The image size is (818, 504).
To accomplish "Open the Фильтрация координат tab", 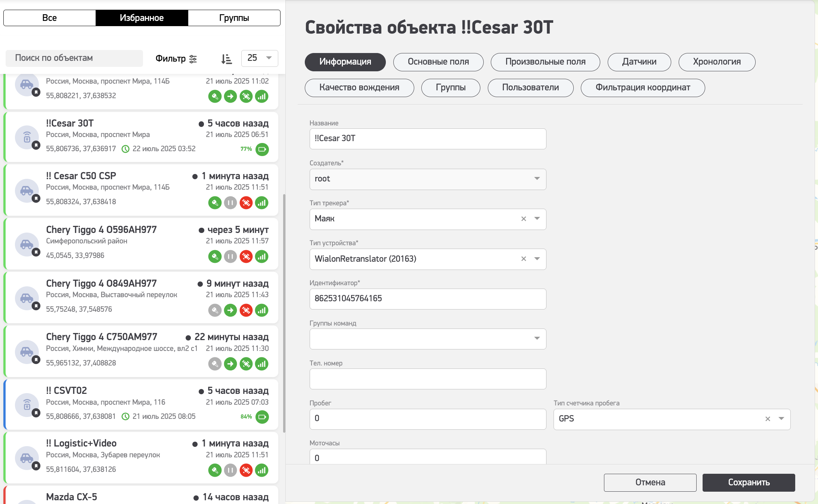I will click(x=643, y=88).
